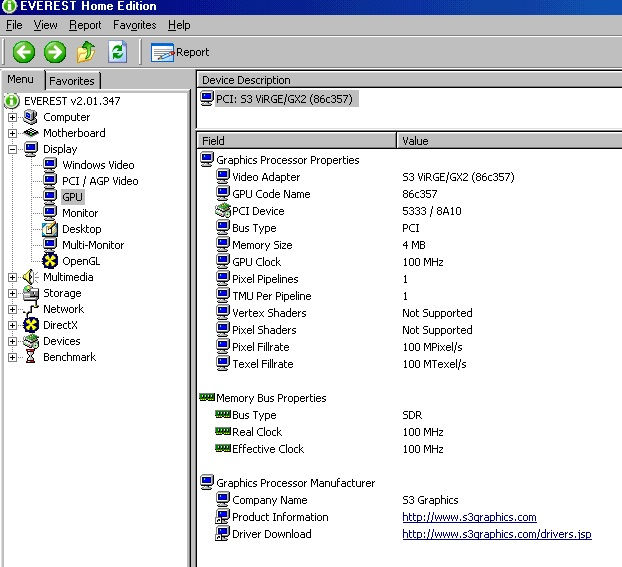Open the Report wizard from the toolbar
This screenshot has height=567, width=622.
coord(180,52)
